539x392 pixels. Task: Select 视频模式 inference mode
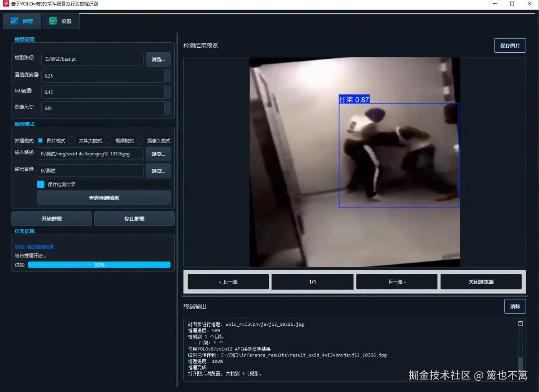pyautogui.click(x=108, y=141)
